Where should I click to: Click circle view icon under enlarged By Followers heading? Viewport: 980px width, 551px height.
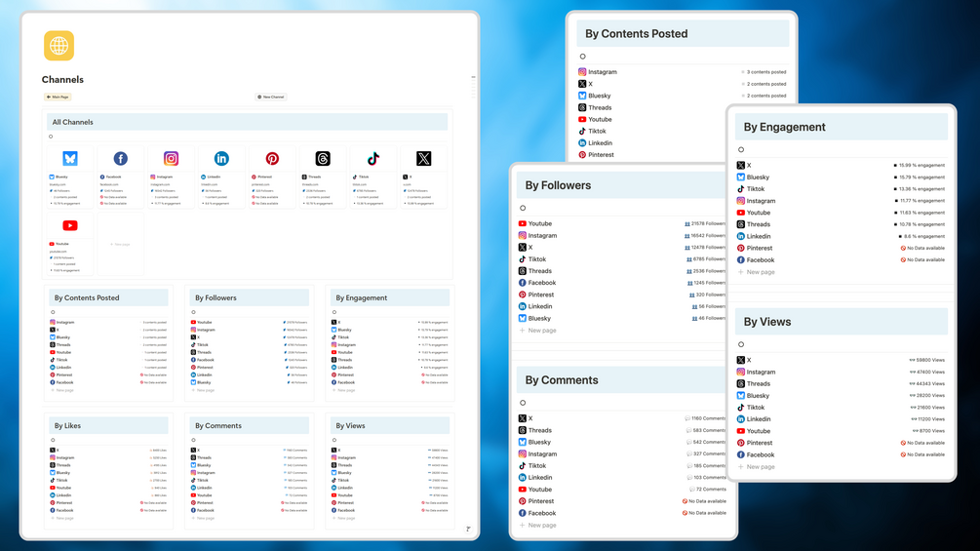point(523,208)
